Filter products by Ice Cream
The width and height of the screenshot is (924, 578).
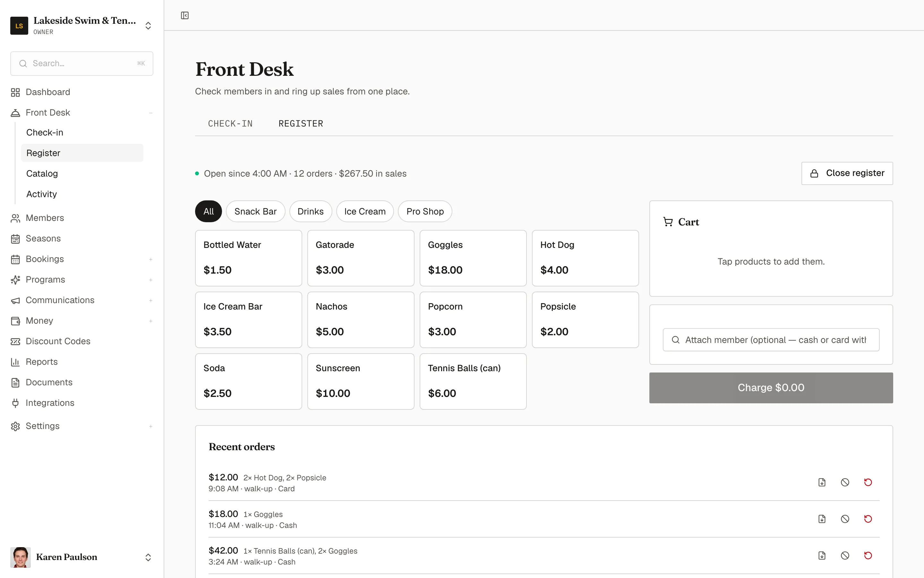coord(365,211)
